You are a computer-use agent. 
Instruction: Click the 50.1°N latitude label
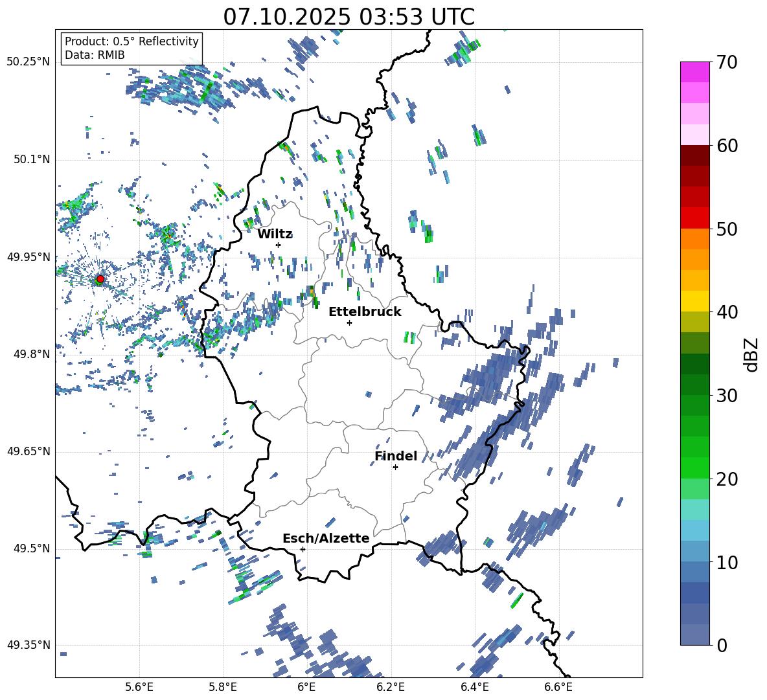(32, 160)
